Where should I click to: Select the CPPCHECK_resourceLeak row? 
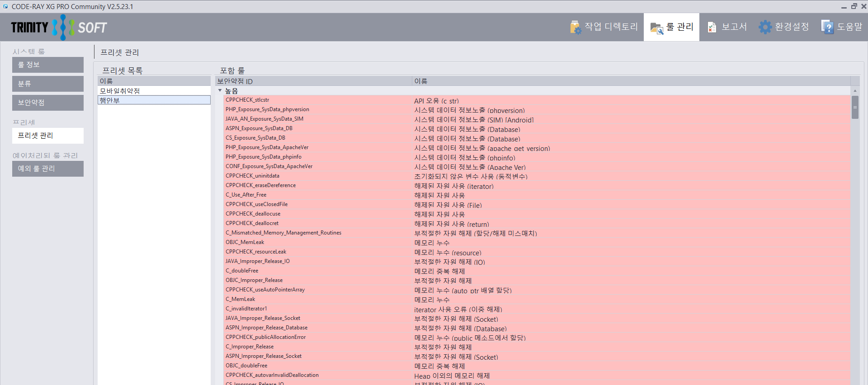point(537,252)
